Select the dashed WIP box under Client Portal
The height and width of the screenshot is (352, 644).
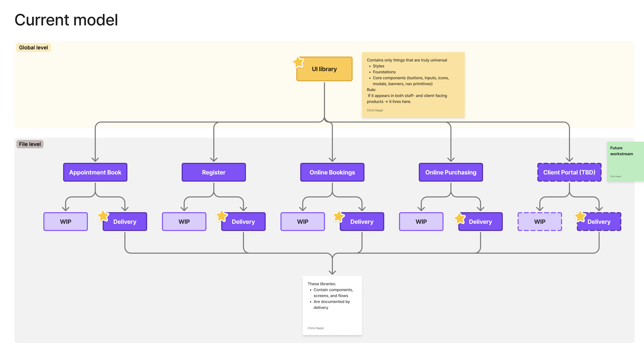tap(539, 222)
